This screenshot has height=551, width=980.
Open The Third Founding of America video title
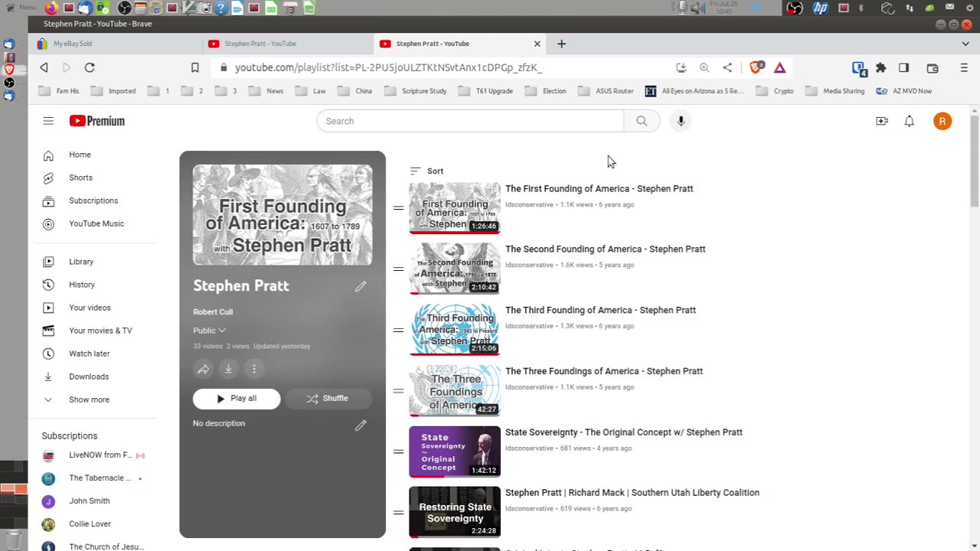coord(600,311)
